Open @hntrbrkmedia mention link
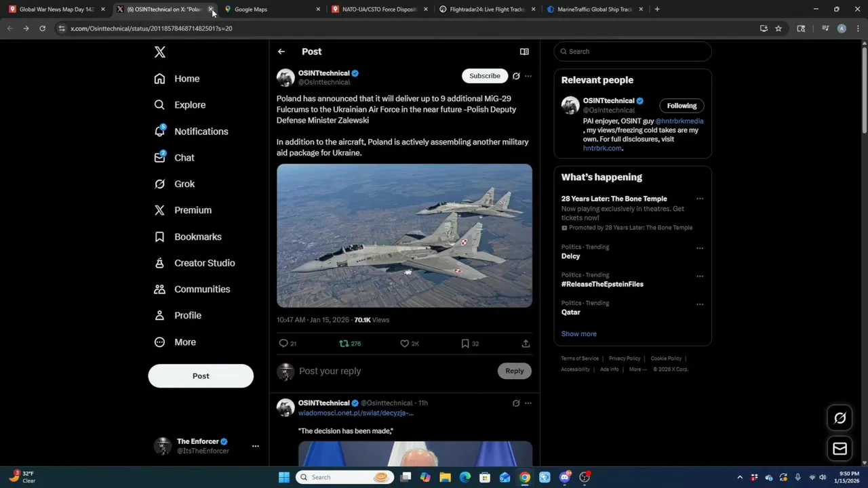Screen dimensions: 868x488 pyautogui.click(x=679, y=121)
